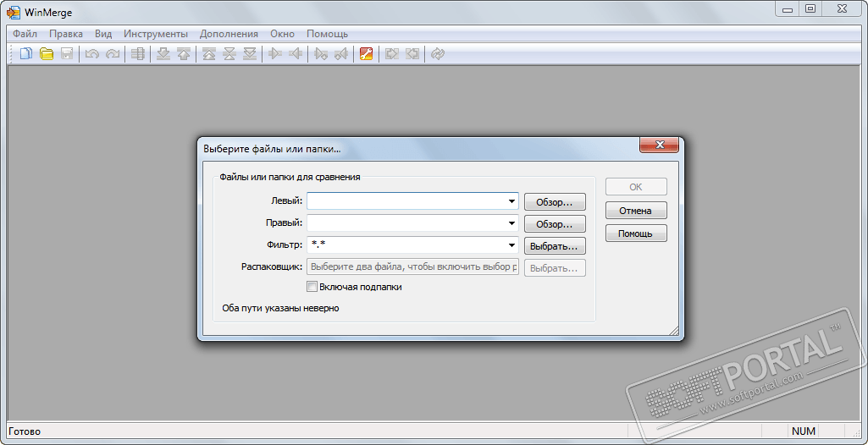Click the All left toolbar icon
The image size is (868, 445).
[412, 53]
